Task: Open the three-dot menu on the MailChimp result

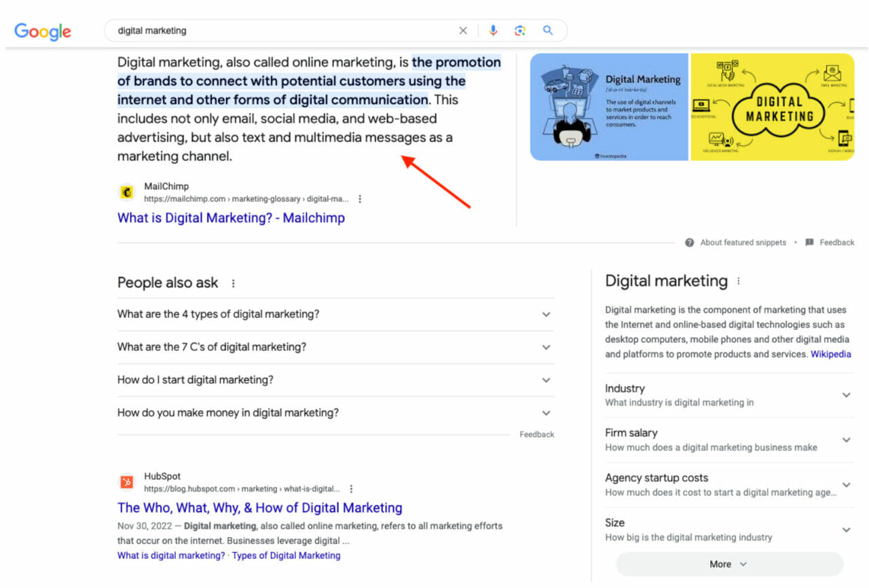Action: pyautogui.click(x=360, y=198)
